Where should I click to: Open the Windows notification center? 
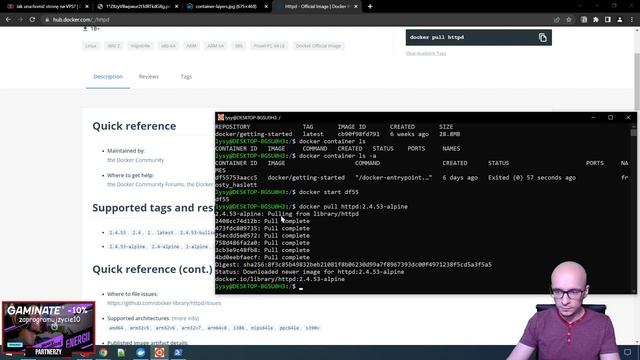[627, 353]
